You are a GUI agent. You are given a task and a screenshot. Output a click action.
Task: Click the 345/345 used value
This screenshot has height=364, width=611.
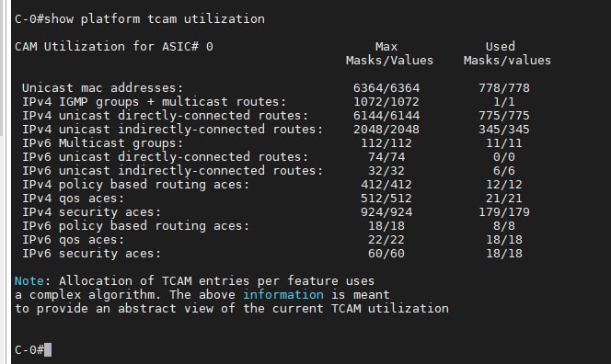[x=504, y=130]
